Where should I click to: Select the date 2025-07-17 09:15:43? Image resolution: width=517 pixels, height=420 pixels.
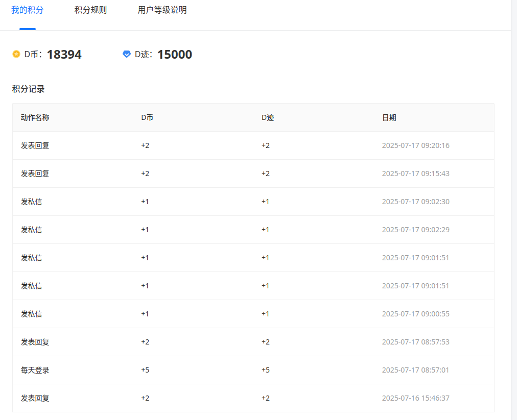416,174
